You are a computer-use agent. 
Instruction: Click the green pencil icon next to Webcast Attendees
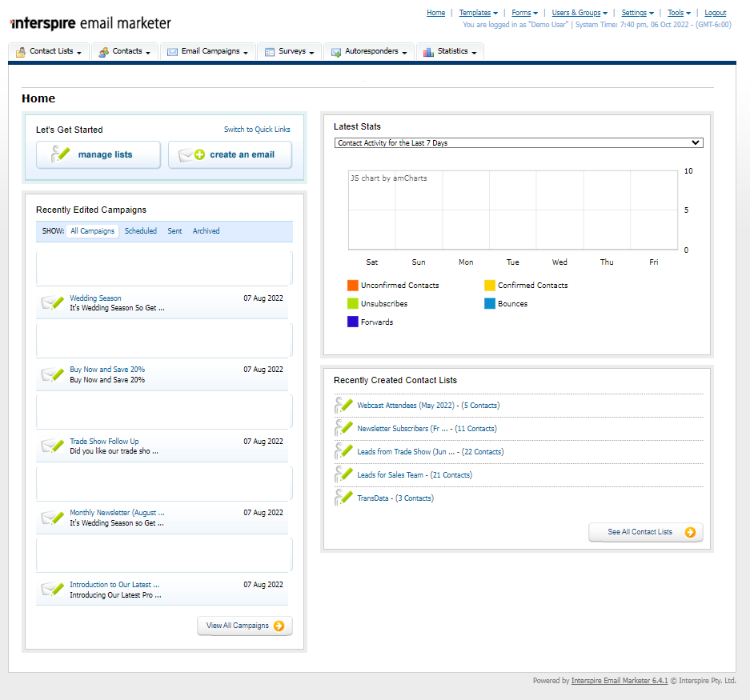[x=343, y=405]
